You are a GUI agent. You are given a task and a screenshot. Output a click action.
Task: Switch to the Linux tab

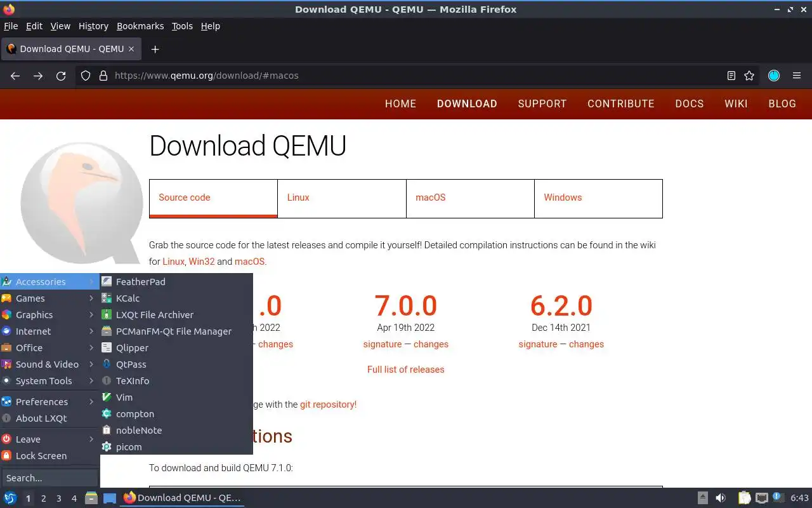pos(342,198)
